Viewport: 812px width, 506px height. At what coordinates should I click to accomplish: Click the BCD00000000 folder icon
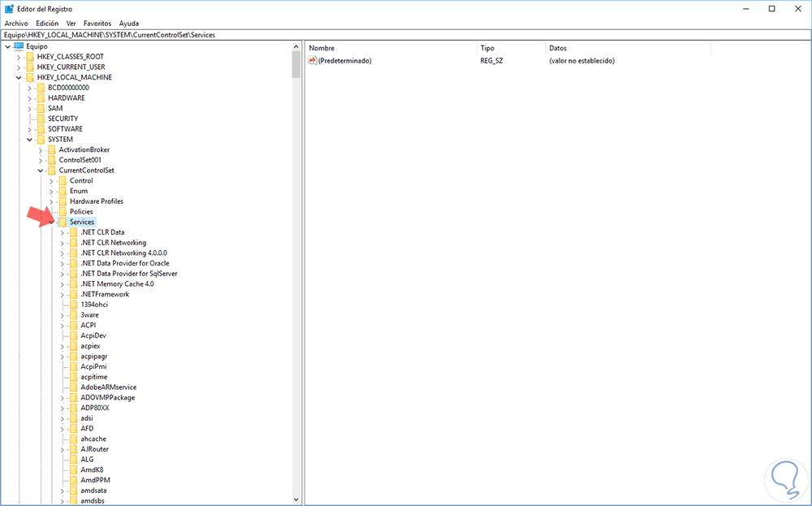pyautogui.click(x=41, y=88)
